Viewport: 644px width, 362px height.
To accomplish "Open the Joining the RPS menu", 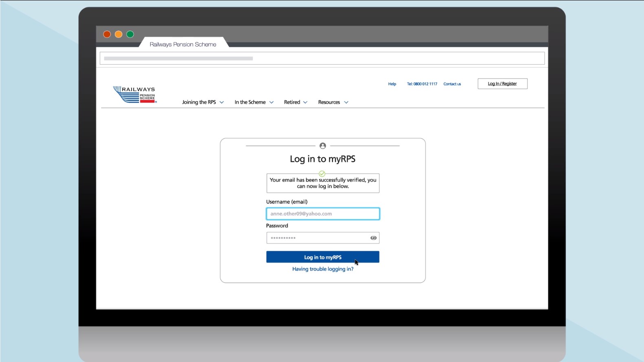I will 199,102.
